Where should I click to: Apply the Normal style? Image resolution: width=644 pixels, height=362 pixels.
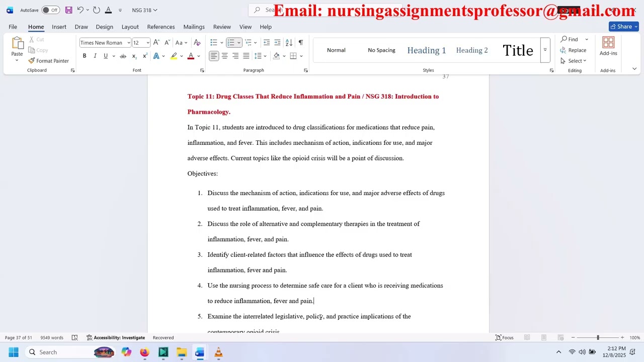click(x=336, y=50)
